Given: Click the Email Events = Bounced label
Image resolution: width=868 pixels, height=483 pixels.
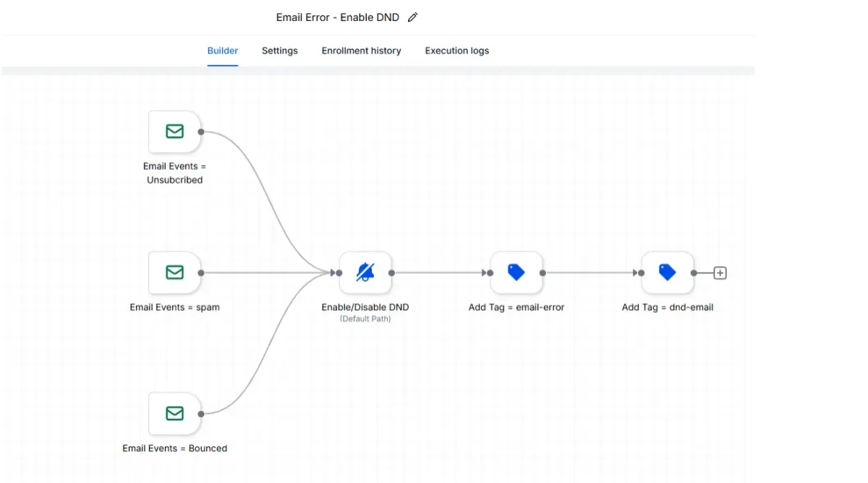Looking at the screenshot, I should pyautogui.click(x=174, y=448).
